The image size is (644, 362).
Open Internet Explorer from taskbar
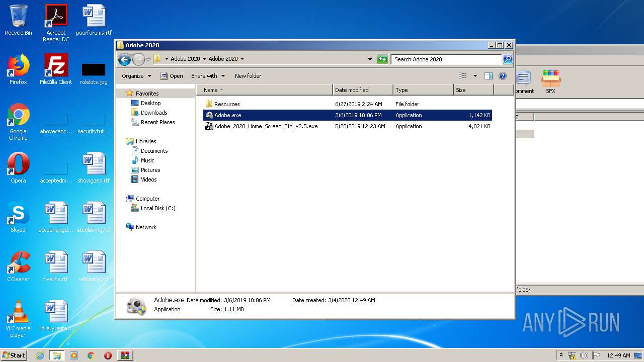click(x=40, y=355)
